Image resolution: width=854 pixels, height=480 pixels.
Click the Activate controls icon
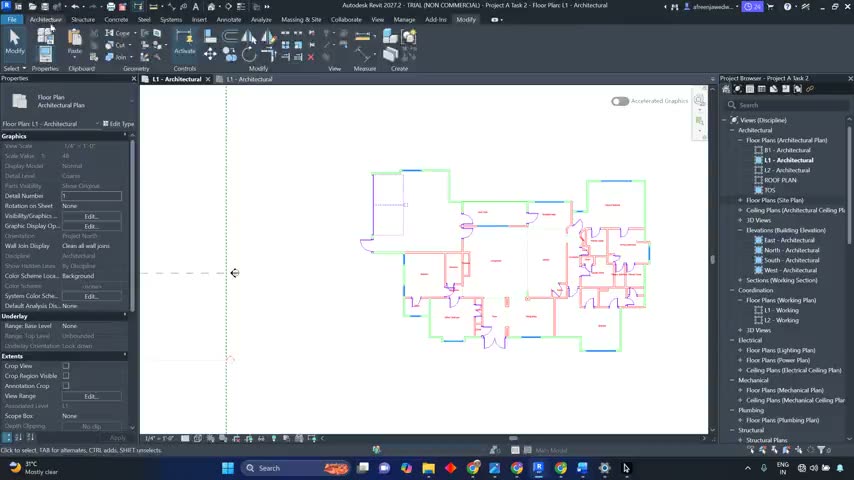(185, 41)
